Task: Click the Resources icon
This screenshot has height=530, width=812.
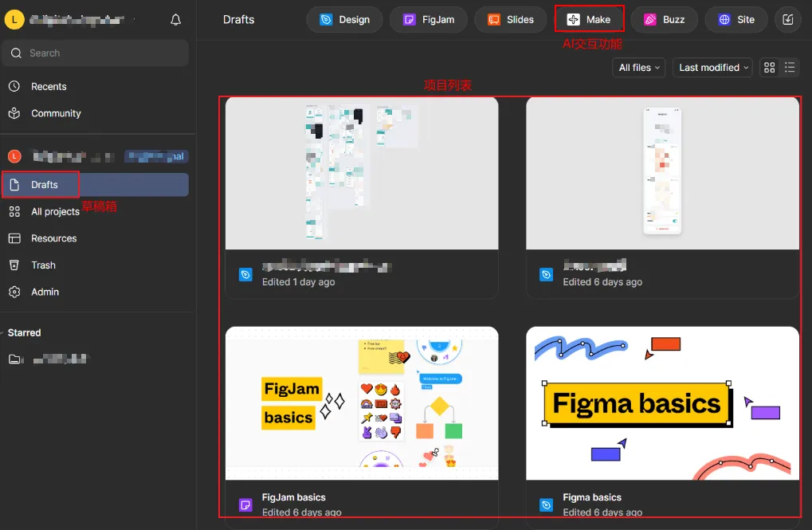Action: click(x=14, y=238)
